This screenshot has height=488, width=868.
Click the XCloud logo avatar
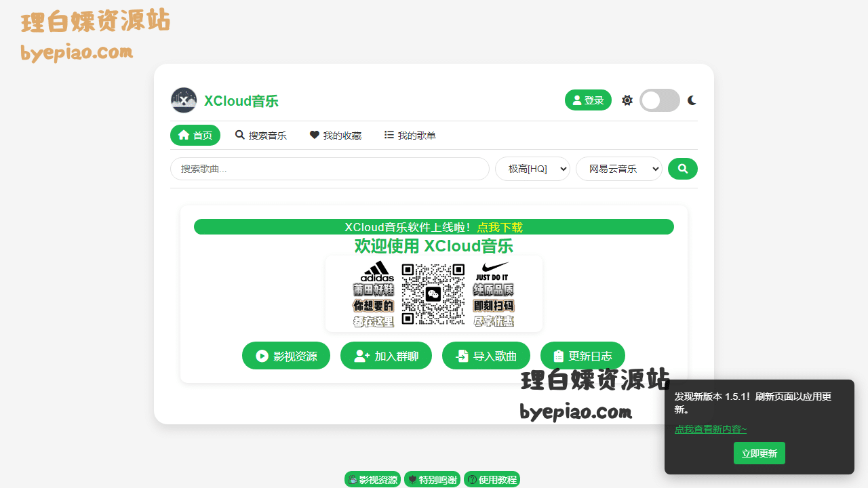(184, 100)
